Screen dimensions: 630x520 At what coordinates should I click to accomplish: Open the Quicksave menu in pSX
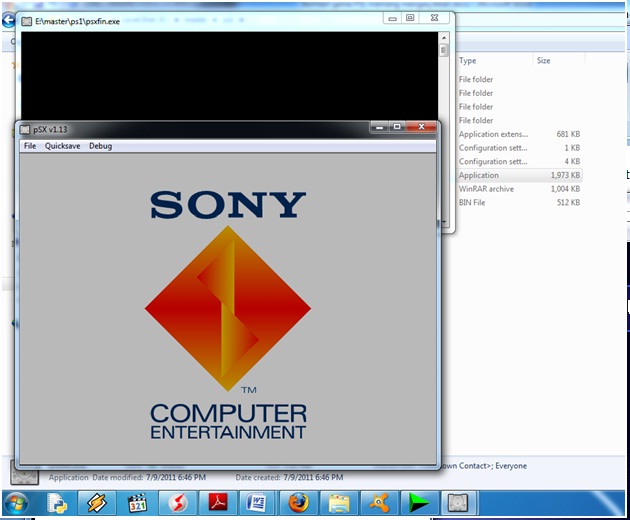pyautogui.click(x=62, y=146)
